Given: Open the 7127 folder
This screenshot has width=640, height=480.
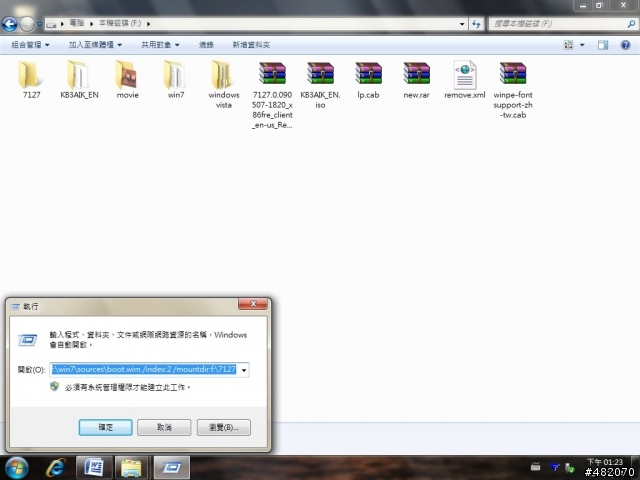Looking at the screenshot, I should coord(31,80).
